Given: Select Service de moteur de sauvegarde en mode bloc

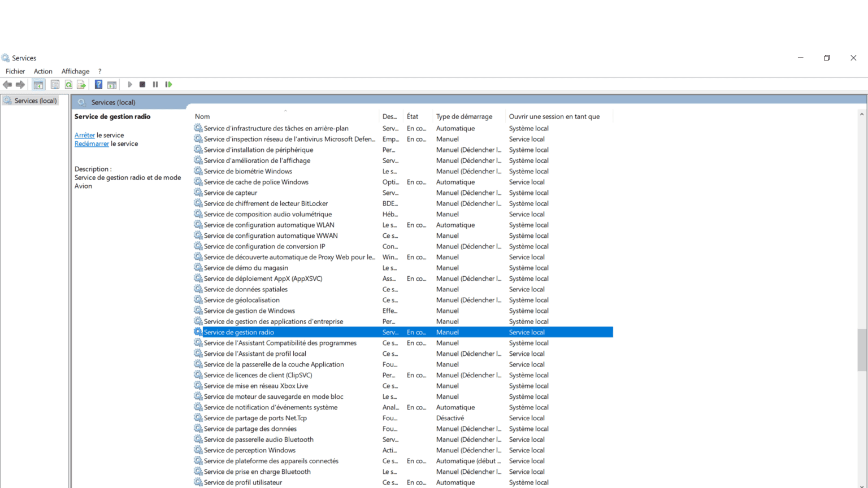Looking at the screenshot, I should point(274,396).
